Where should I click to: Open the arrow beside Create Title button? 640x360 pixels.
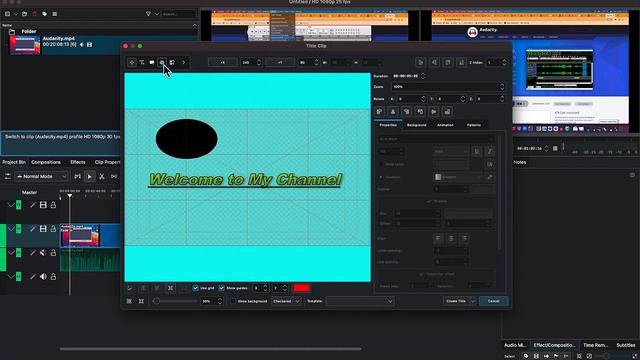[473, 301]
